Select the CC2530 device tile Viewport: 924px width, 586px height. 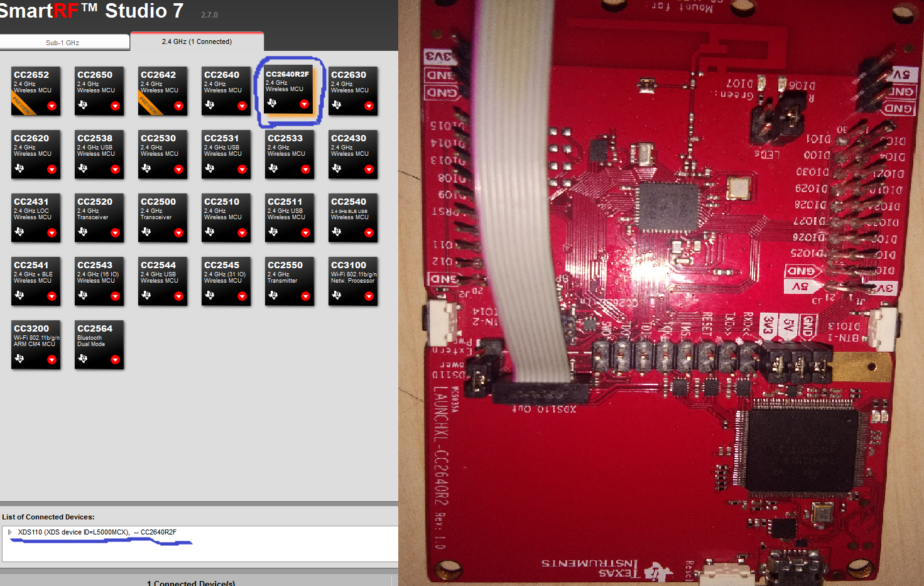pyautogui.click(x=163, y=155)
